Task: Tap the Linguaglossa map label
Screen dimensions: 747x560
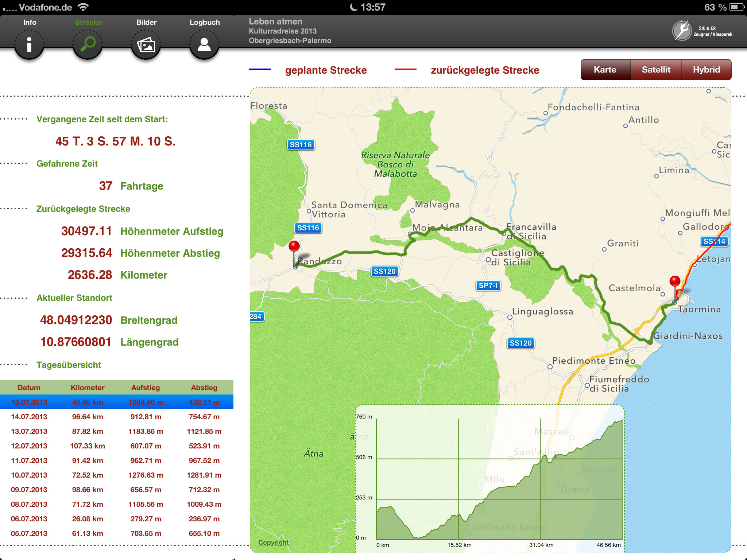Action: click(543, 311)
